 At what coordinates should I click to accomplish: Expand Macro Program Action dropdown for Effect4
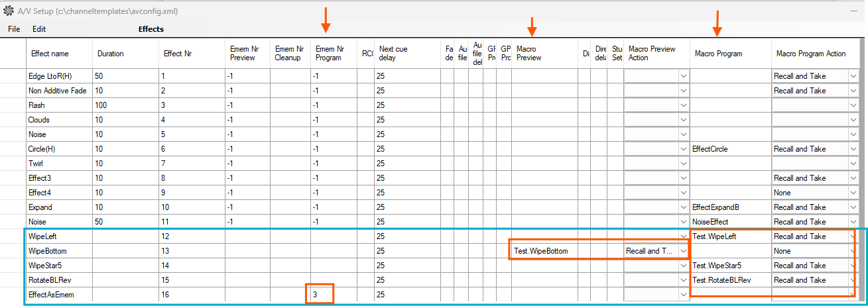pos(853,193)
